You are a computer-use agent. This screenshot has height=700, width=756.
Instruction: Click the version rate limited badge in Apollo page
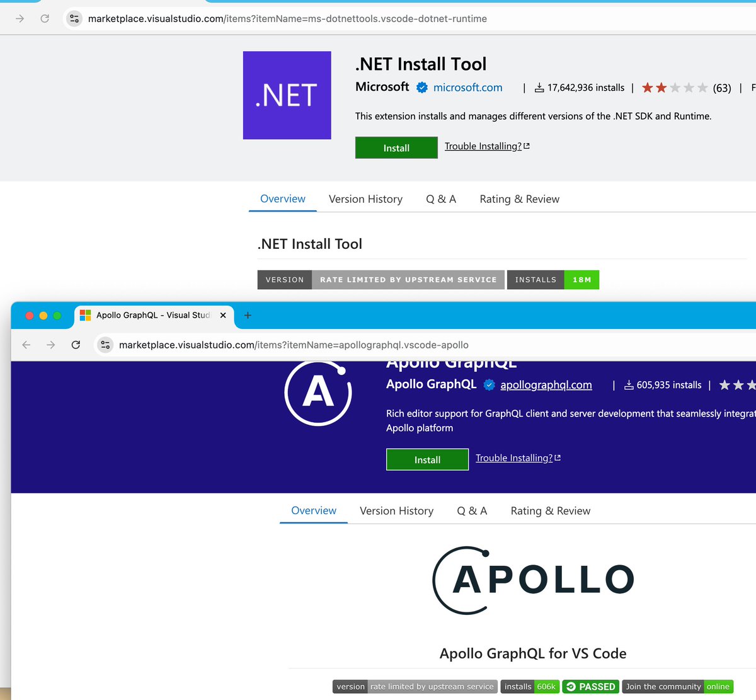point(415,686)
